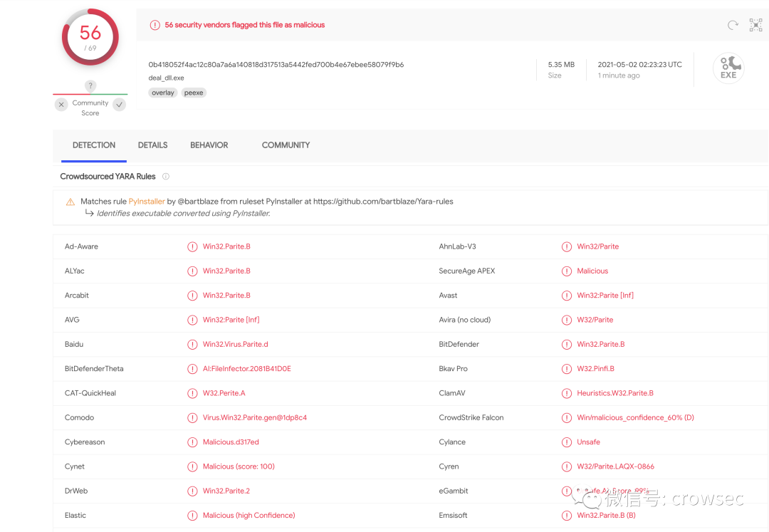The image size is (769, 532).
Task: Click the Win/malicious_confidence_60% (D) result
Action: (635, 418)
